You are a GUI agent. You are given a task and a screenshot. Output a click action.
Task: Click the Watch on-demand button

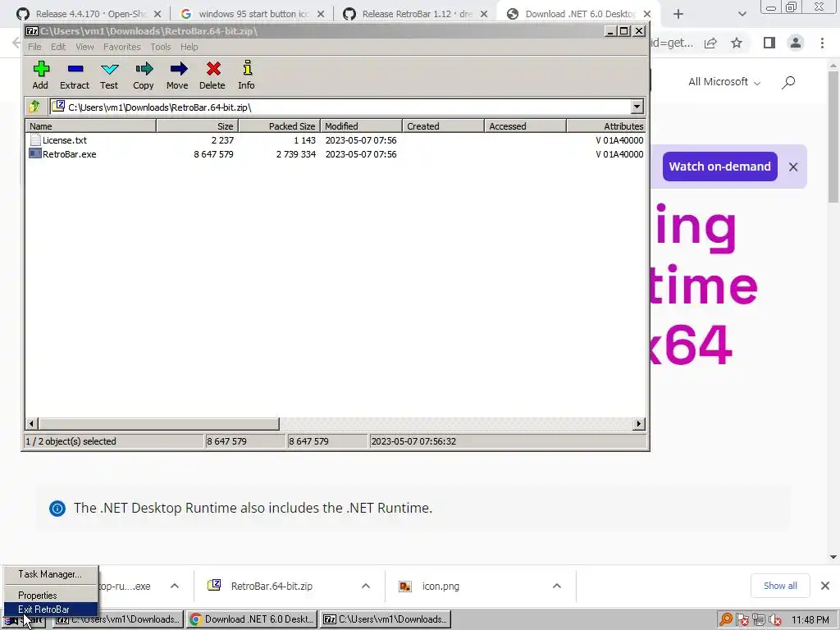click(x=719, y=167)
